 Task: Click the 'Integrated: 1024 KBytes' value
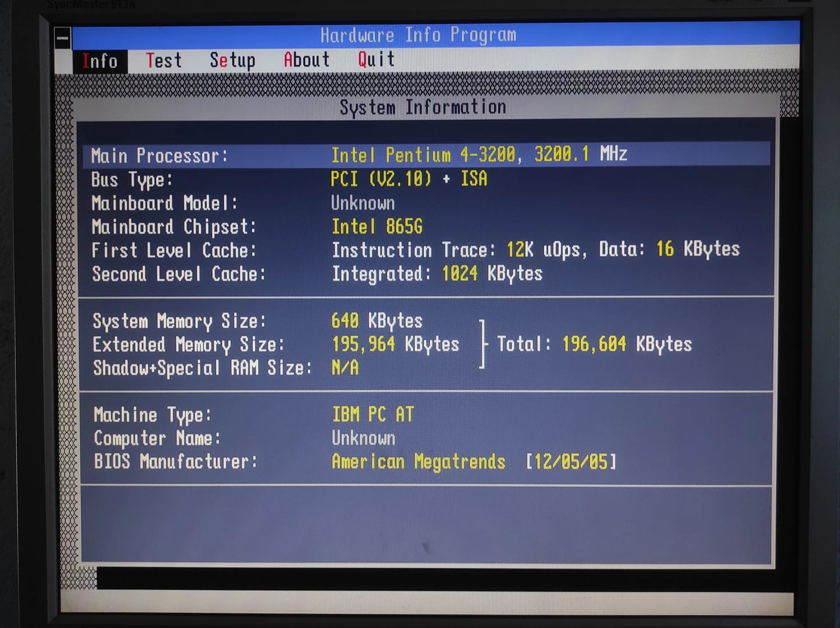point(437,273)
